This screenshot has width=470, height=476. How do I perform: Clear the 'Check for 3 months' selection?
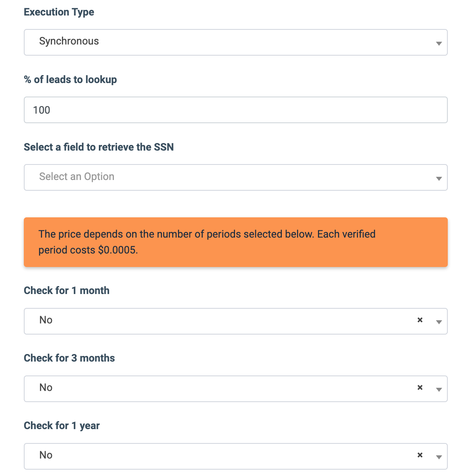pos(420,387)
